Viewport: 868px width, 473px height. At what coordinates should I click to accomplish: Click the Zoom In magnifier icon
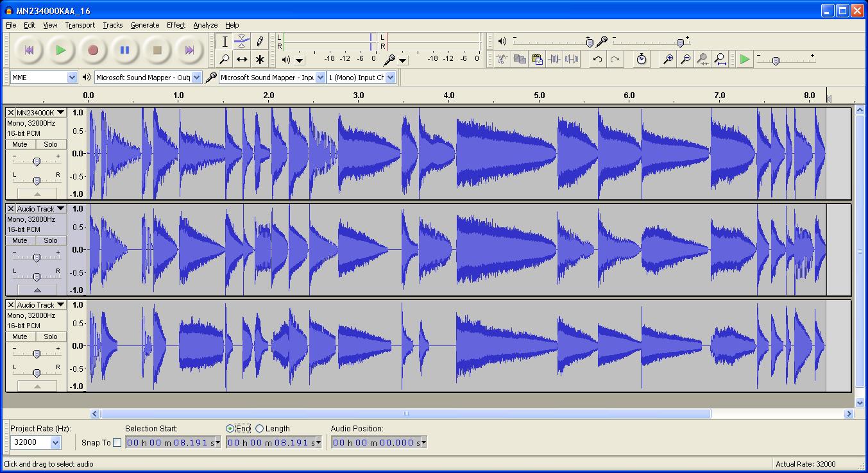[668, 59]
